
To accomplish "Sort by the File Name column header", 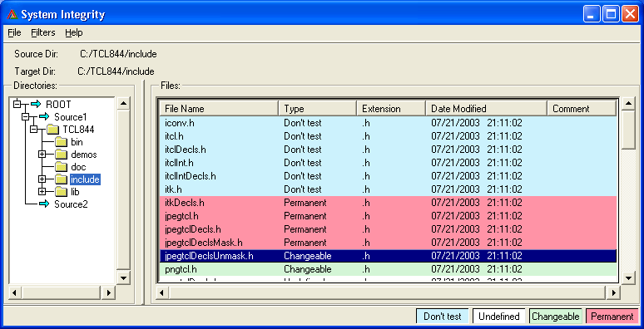I will point(219,108).
